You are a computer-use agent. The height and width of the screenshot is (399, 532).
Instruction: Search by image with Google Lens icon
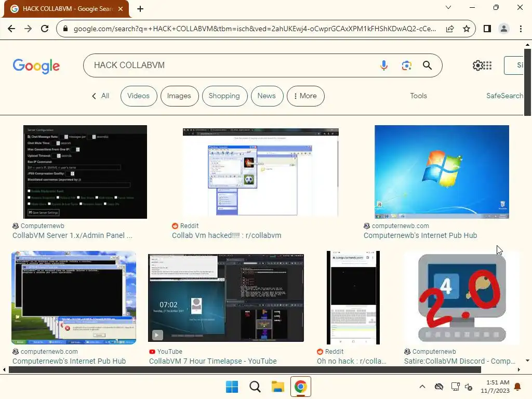click(406, 65)
